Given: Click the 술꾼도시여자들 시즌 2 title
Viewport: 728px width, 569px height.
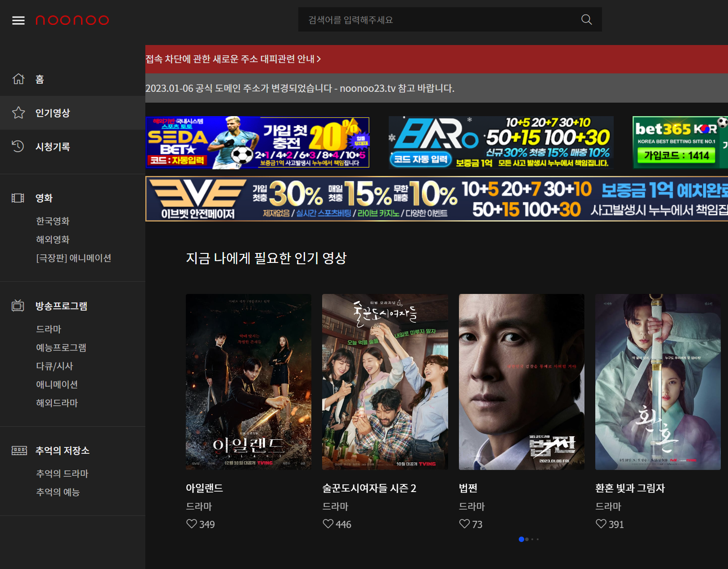Looking at the screenshot, I should coord(369,488).
